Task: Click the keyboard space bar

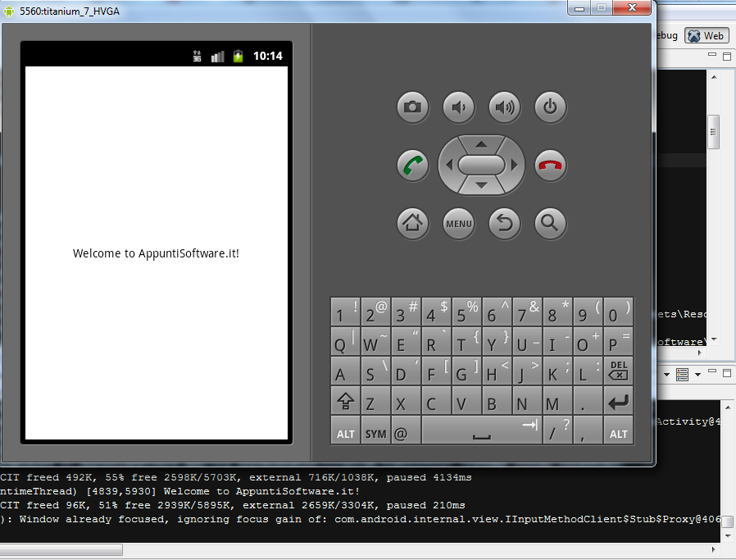Action: click(482, 430)
